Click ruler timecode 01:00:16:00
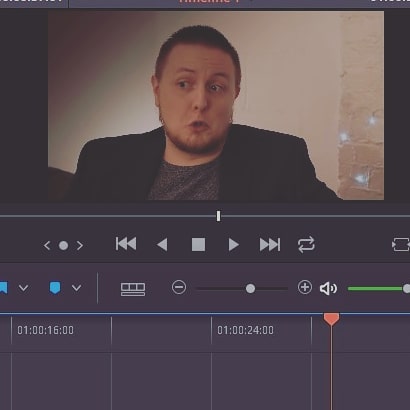 click(45, 330)
